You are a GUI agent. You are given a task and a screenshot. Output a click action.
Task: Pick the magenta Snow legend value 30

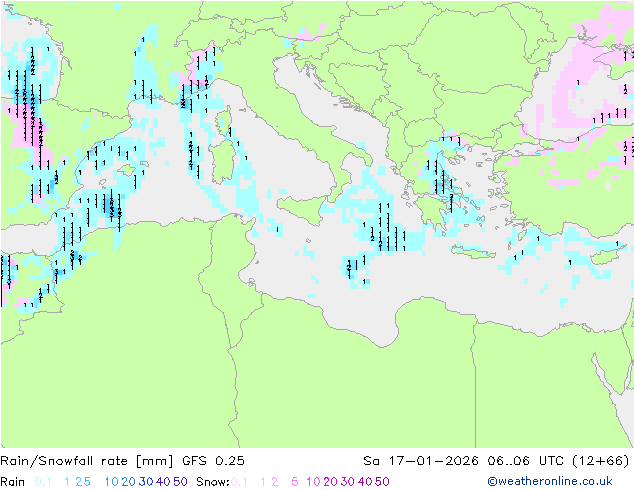point(348,482)
